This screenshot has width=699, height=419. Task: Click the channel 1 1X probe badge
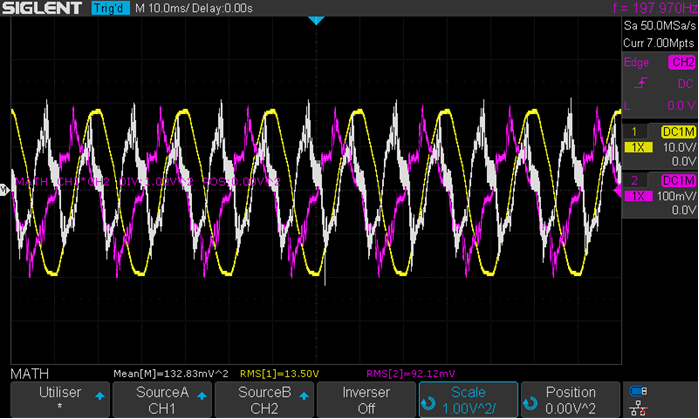(x=638, y=148)
